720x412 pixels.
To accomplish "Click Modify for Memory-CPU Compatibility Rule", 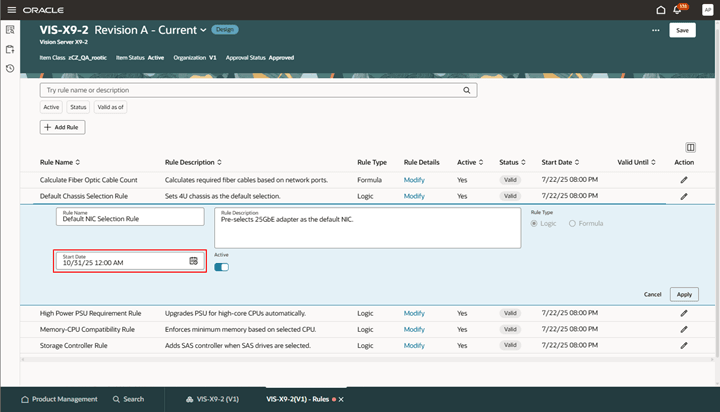I will click(414, 329).
